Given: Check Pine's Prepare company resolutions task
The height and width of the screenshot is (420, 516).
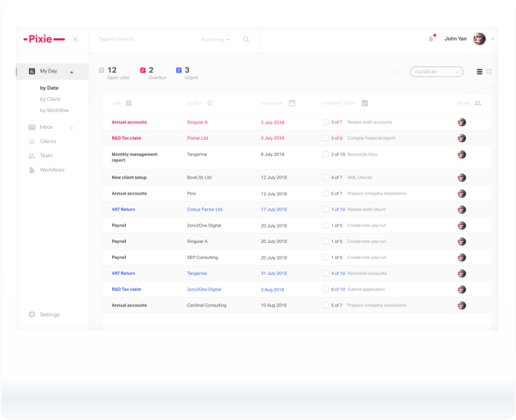Looking at the screenshot, I should point(325,193).
